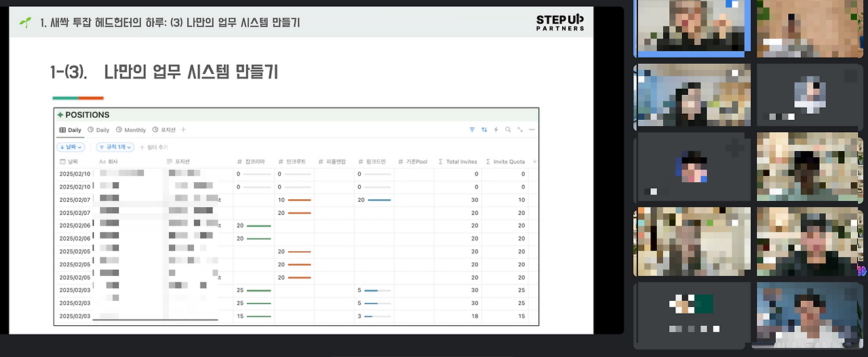This screenshot has width=868, height=357.
Task: Click the POSITIONS database title
Action: pyautogui.click(x=87, y=115)
